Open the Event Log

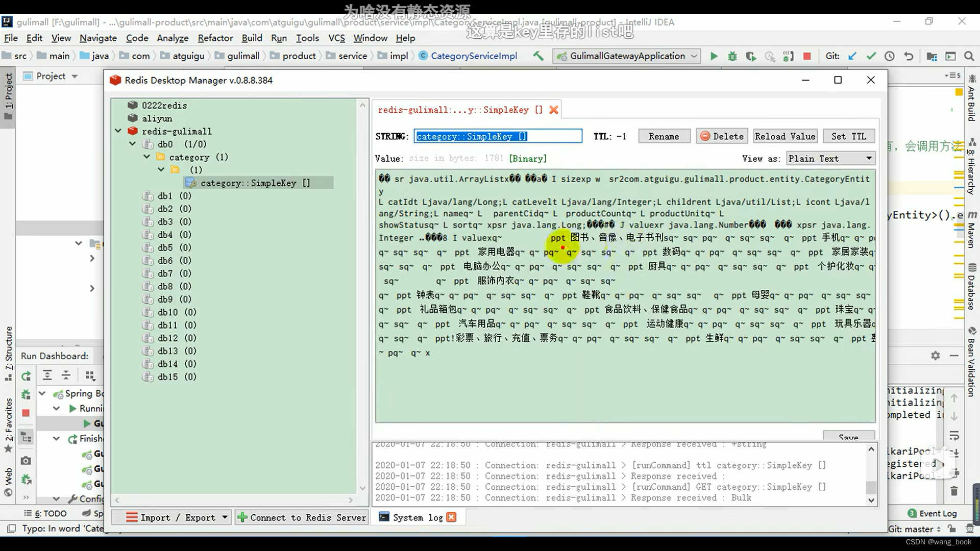coord(932,513)
